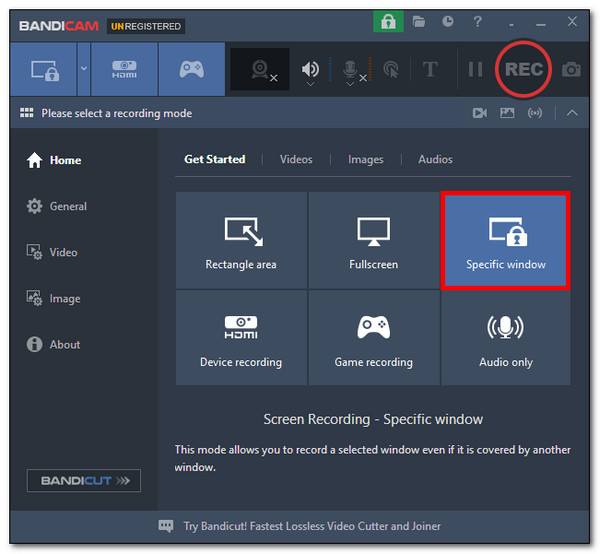Choose the Specific window recording tile

point(505,240)
